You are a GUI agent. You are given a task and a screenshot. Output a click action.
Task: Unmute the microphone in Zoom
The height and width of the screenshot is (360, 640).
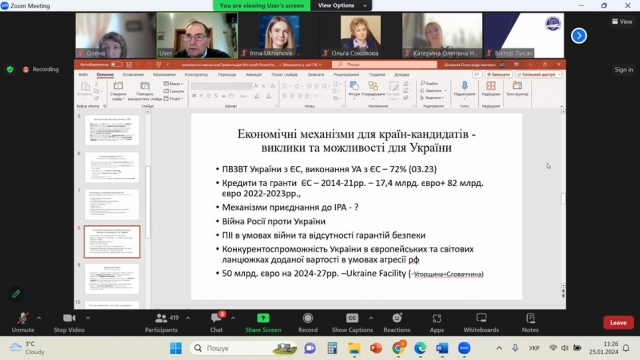(22, 322)
